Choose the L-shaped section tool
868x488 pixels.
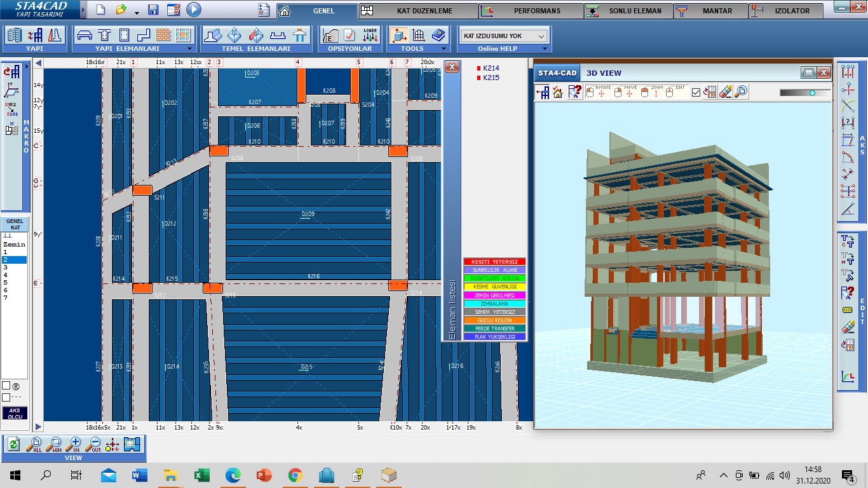coord(144,35)
